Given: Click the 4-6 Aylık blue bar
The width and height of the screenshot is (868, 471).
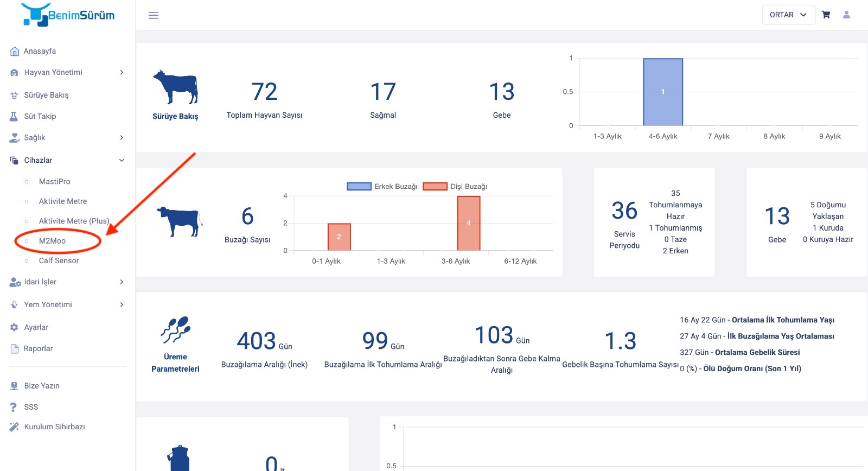Looking at the screenshot, I should (x=663, y=92).
